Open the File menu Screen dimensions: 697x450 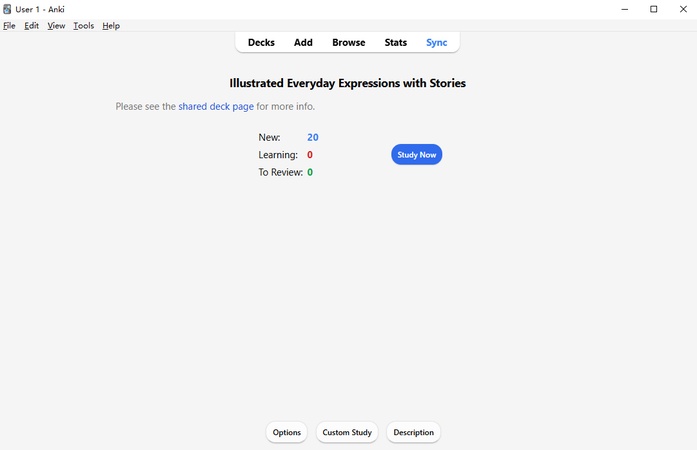[x=9, y=26]
